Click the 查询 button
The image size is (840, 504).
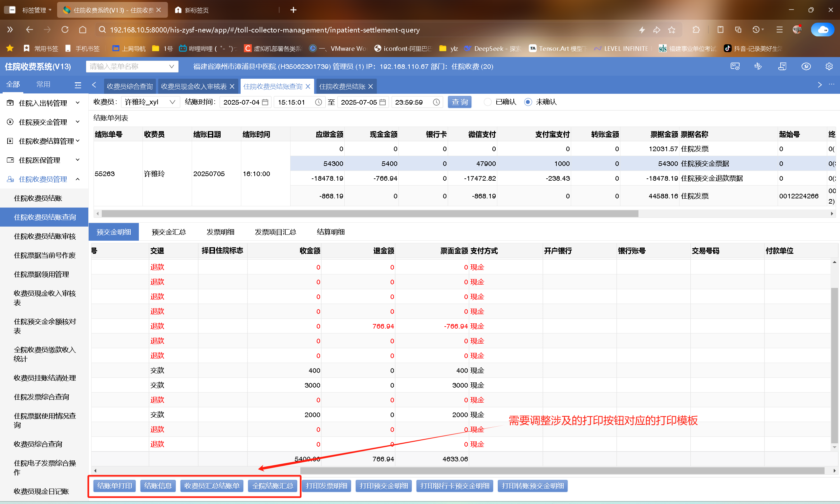(459, 102)
